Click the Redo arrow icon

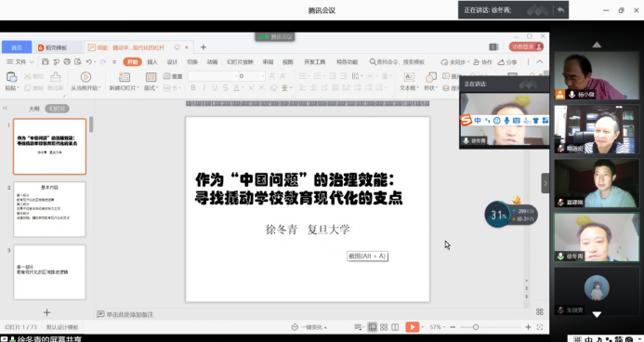click(x=102, y=62)
